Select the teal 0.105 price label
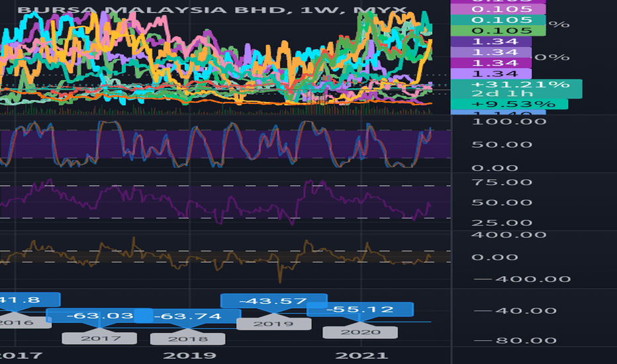This screenshot has height=364, width=617. [x=498, y=20]
